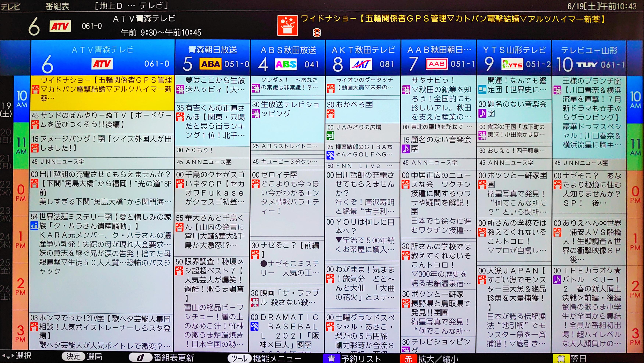This screenshot has height=363, width=644.
Task: Select ABS秋田放送 column header name
Action: pos(288,50)
